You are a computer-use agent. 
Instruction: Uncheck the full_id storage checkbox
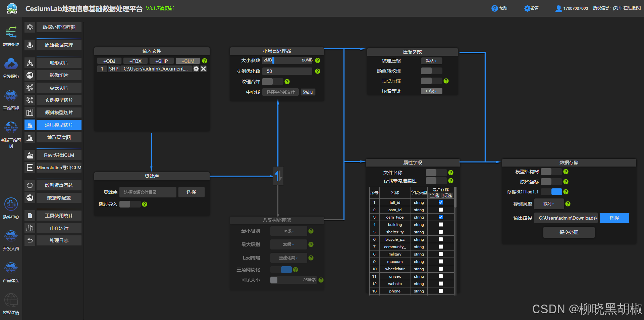point(441,202)
